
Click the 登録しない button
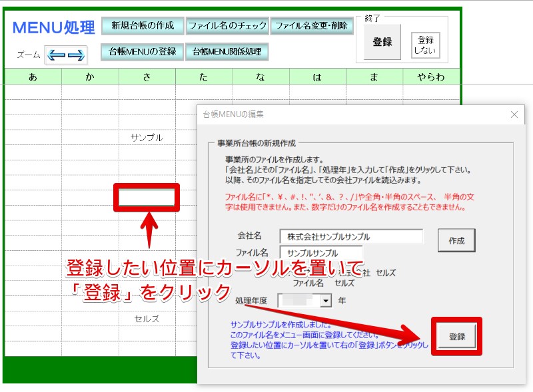click(426, 45)
